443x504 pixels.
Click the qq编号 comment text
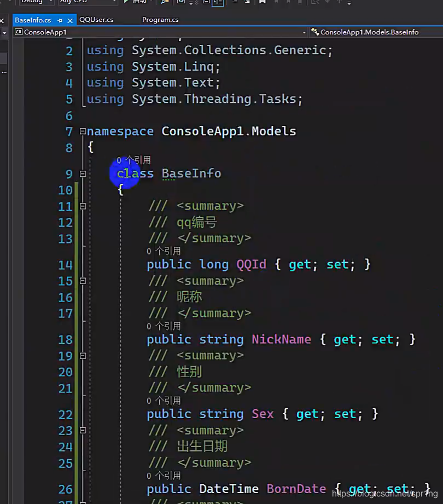point(196,222)
